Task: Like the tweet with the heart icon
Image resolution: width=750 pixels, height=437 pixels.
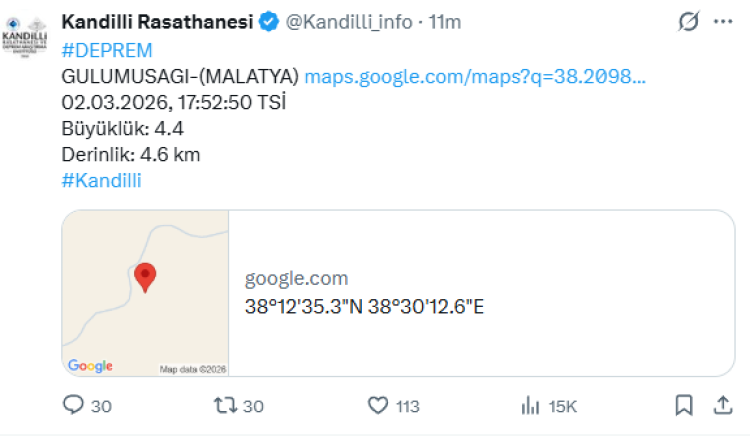Action: click(377, 405)
